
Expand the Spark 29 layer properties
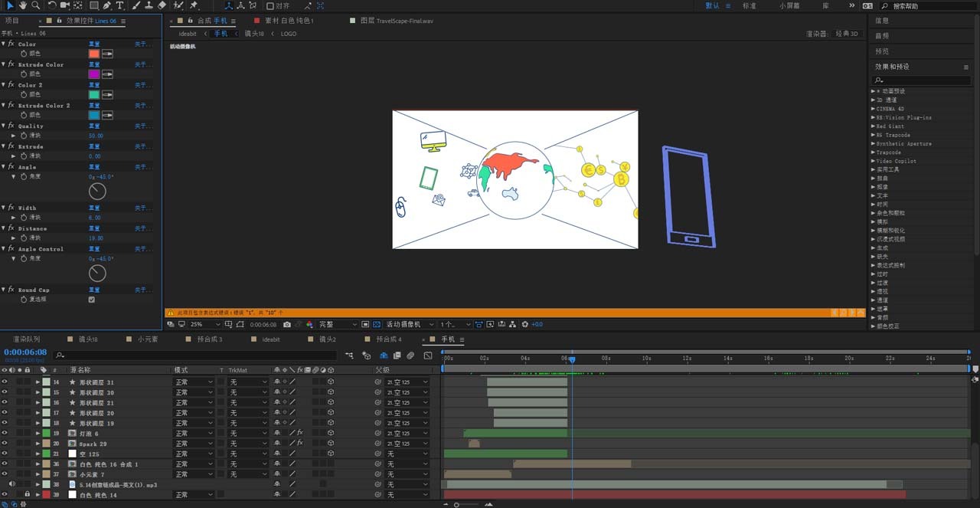click(x=38, y=444)
